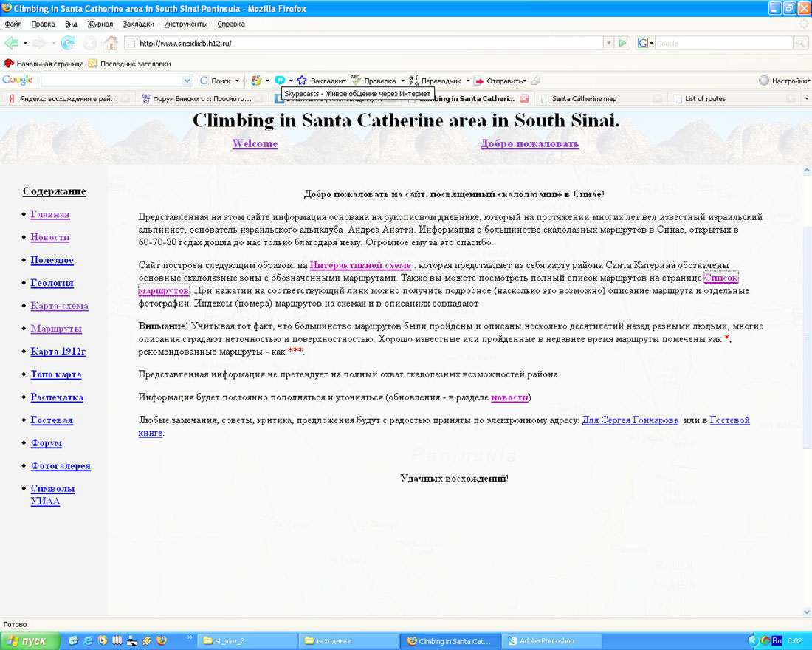This screenshot has height=650, width=812.
Task: Click the Stop loading icon
Action: coord(89,44)
